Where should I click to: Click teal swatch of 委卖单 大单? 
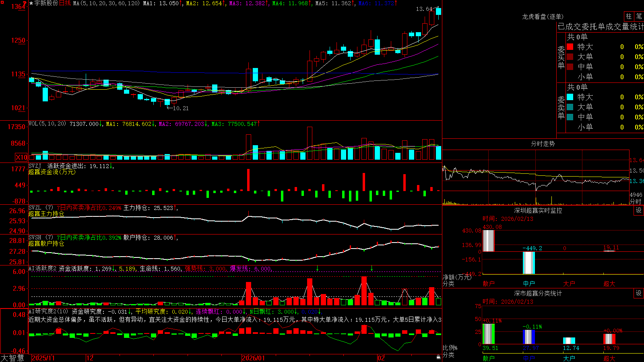(x=570, y=107)
